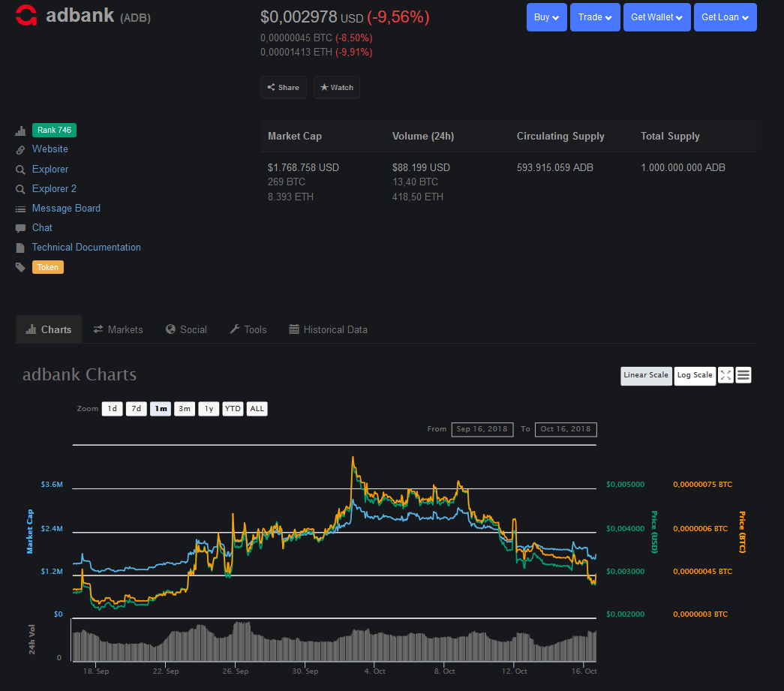Switch to the Markets tab
Image resolution: width=784 pixels, height=691 pixels.
[x=118, y=329]
